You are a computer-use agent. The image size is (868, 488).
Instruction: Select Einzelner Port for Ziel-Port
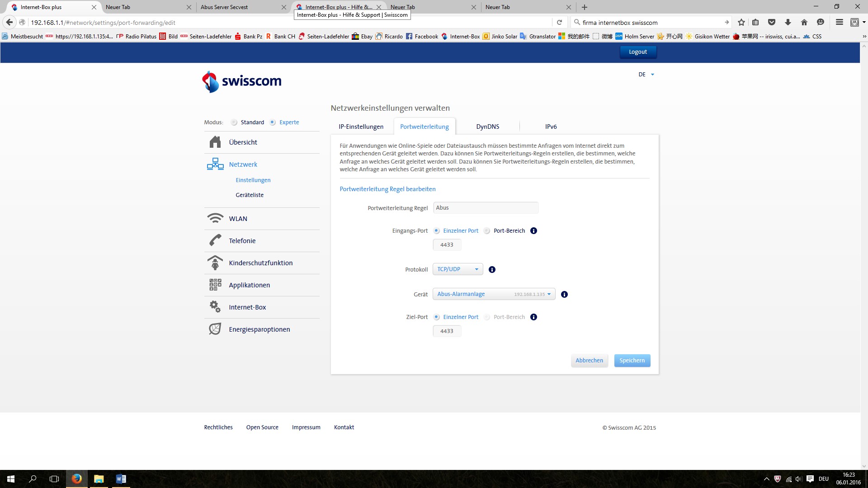pos(437,317)
